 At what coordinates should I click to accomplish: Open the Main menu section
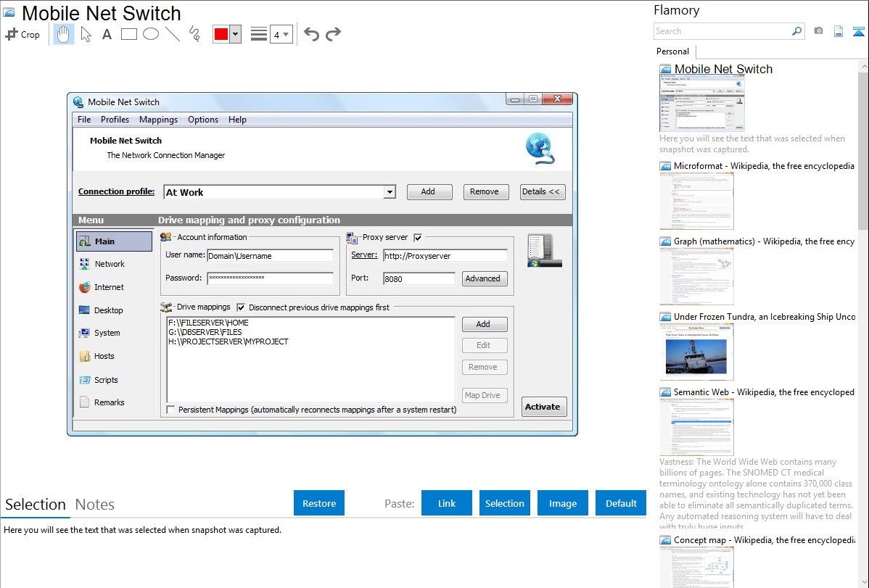(114, 241)
